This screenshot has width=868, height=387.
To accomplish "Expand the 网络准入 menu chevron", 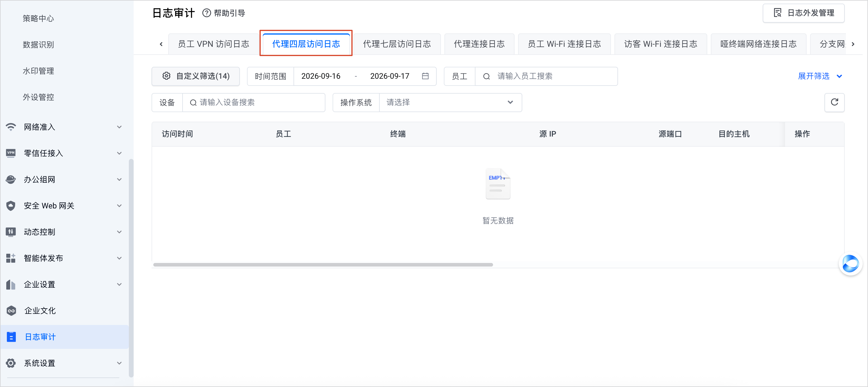I will tap(119, 127).
